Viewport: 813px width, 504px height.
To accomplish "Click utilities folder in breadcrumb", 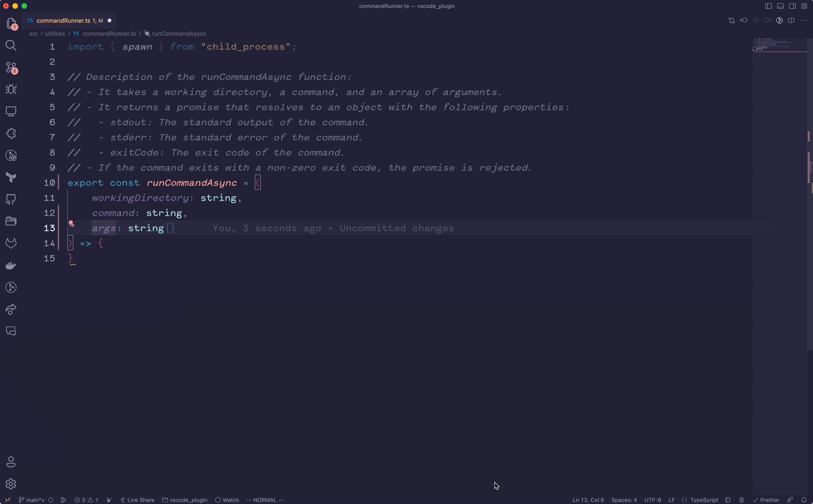I will point(55,34).
